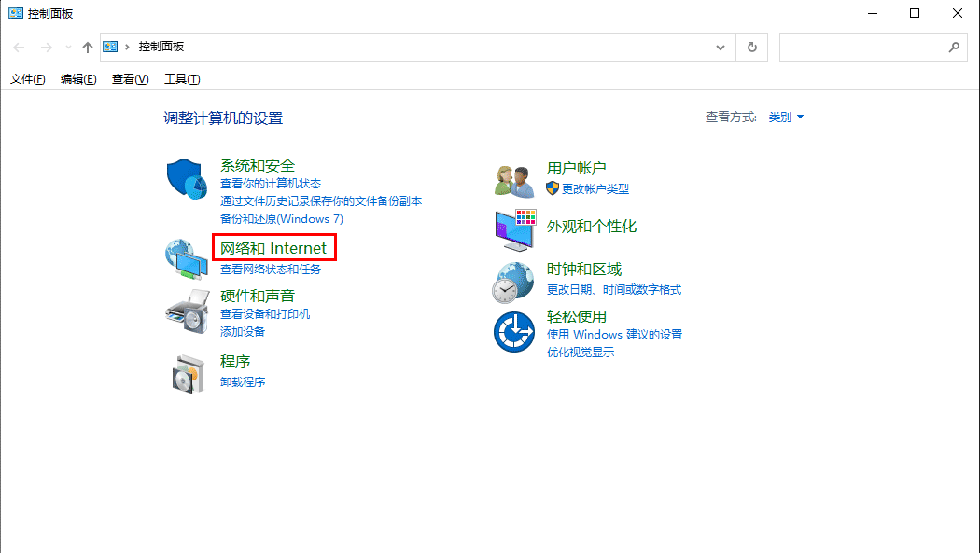This screenshot has height=553, width=980.
Task: Expand the address bar history dropdown
Action: pyautogui.click(x=721, y=47)
